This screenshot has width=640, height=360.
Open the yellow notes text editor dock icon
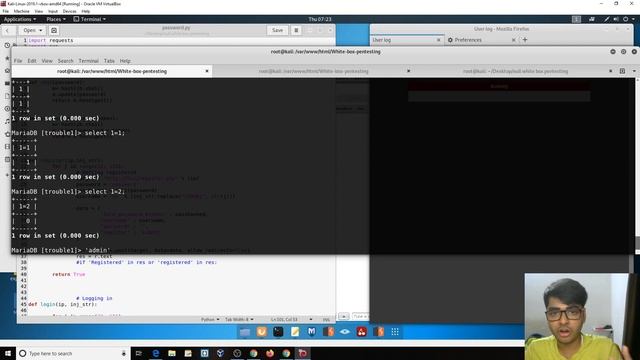point(295,332)
